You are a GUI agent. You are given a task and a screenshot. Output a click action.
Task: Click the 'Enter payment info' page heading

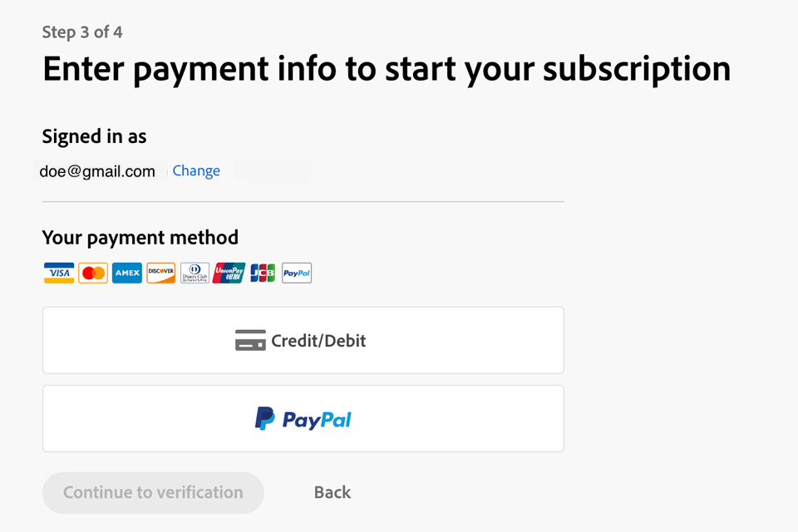[387, 69]
